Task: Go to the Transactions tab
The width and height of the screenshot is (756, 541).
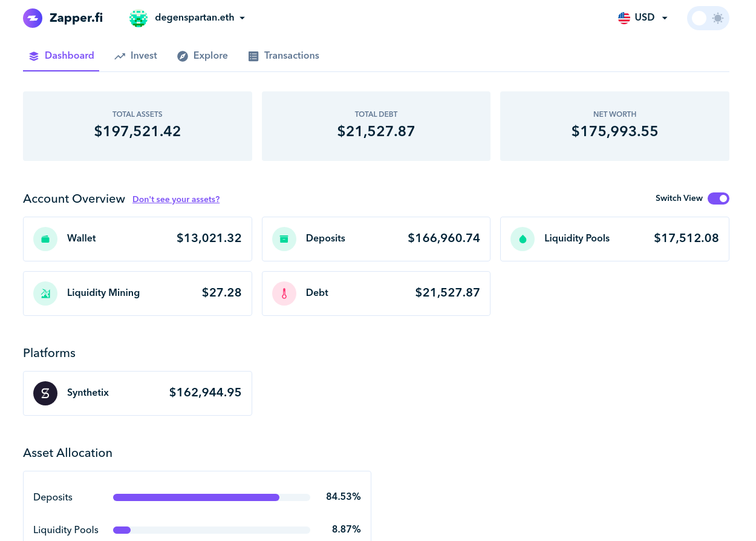Action: 284,56
